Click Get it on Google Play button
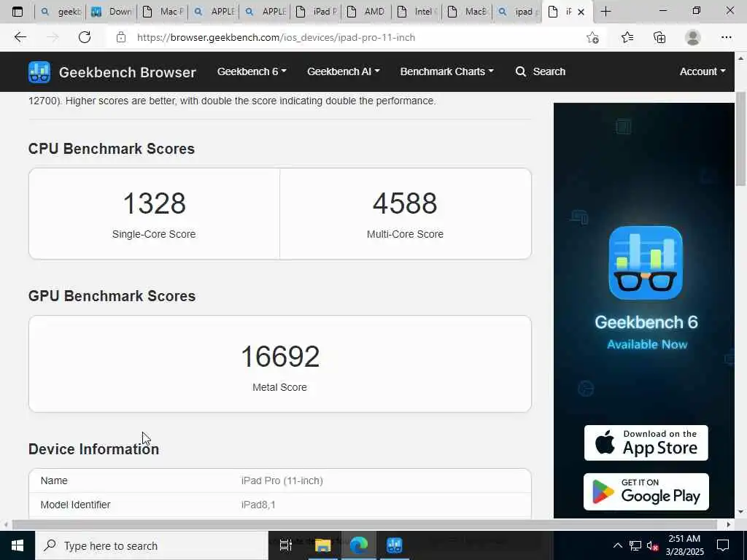 [646, 492]
